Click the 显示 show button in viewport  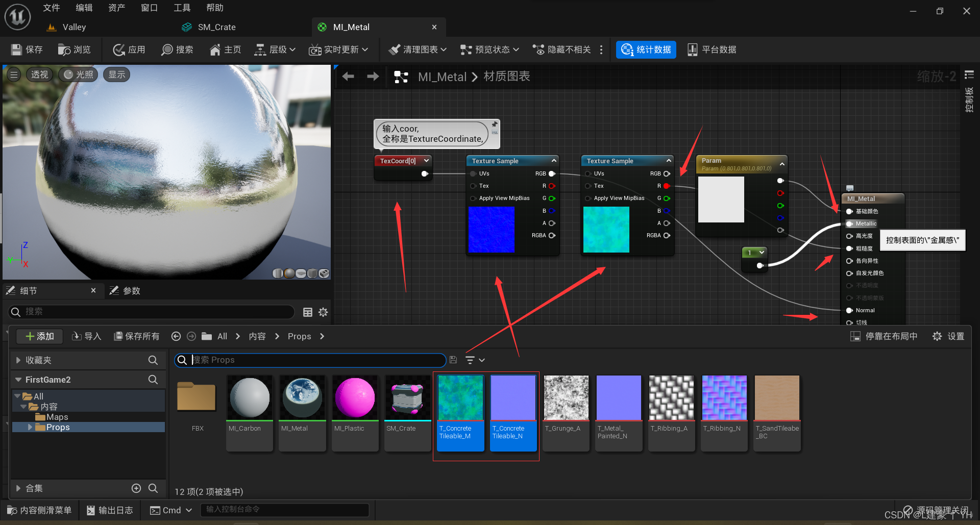click(x=116, y=74)
